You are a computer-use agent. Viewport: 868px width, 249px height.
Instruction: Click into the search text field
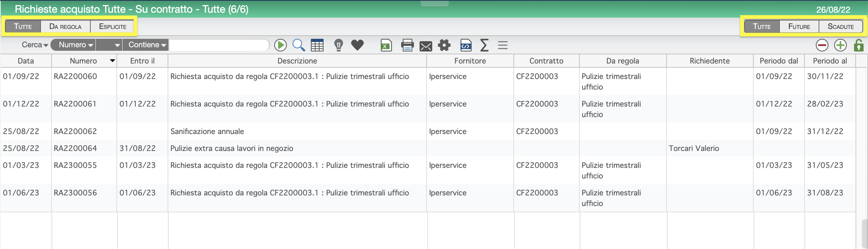tap(219, 45)
